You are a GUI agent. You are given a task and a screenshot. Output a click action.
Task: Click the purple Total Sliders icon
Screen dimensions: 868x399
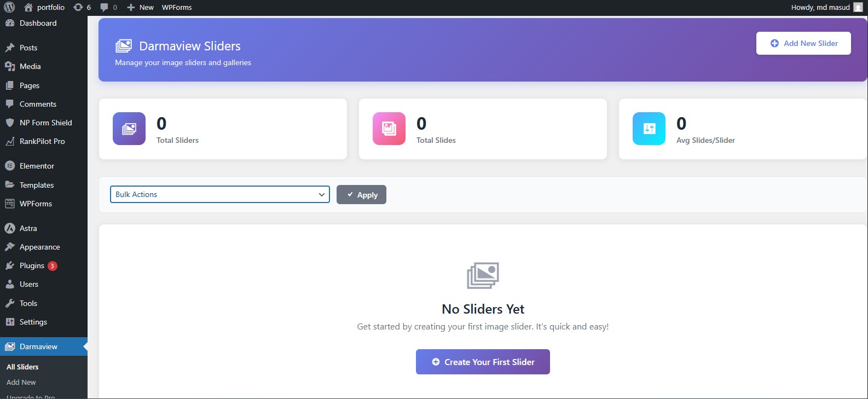point(129,129)
